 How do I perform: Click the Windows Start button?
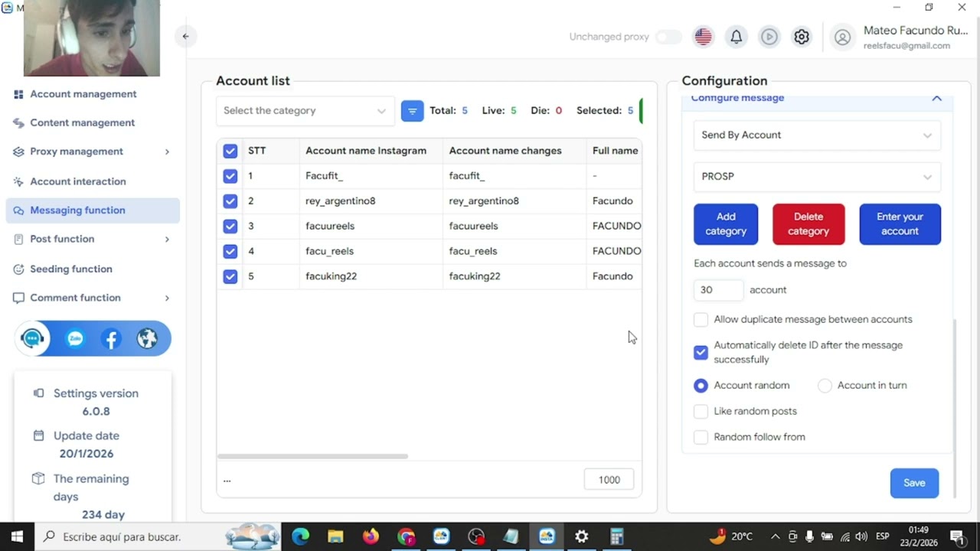tap(17, 536)
